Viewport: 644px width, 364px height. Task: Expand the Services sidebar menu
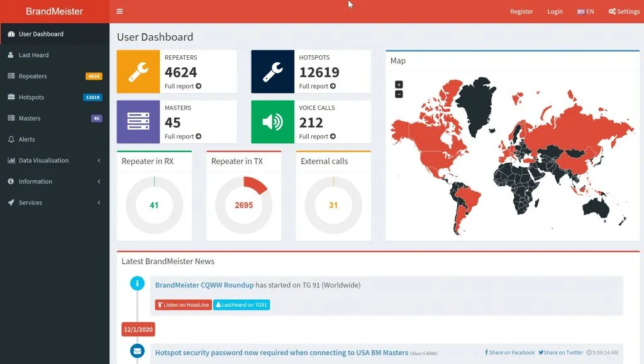[54, 202]
